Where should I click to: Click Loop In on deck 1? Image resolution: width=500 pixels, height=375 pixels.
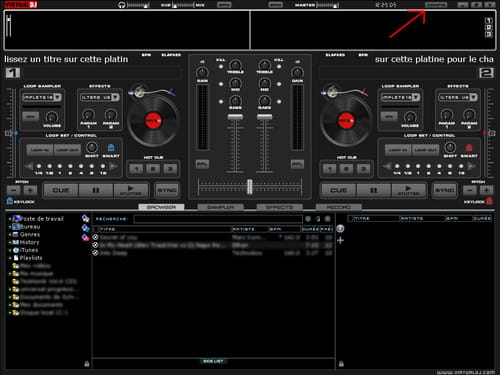tap(40, 150)
